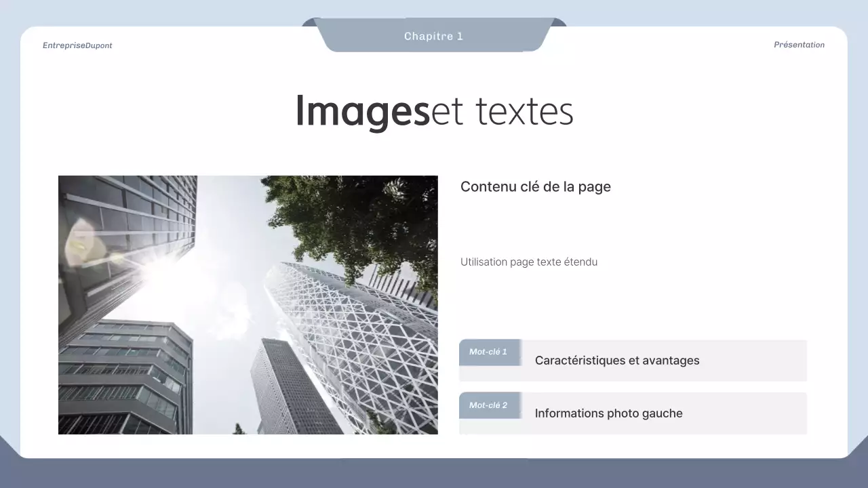Click the Mot-clé 1 tag icon
868x488 pixels.
(x=490, y=351)
